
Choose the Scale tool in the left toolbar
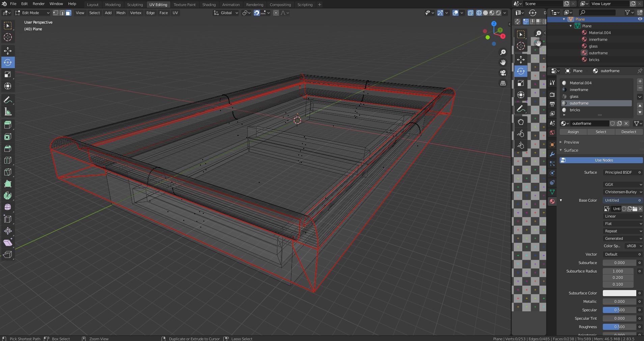pos(8,74)
